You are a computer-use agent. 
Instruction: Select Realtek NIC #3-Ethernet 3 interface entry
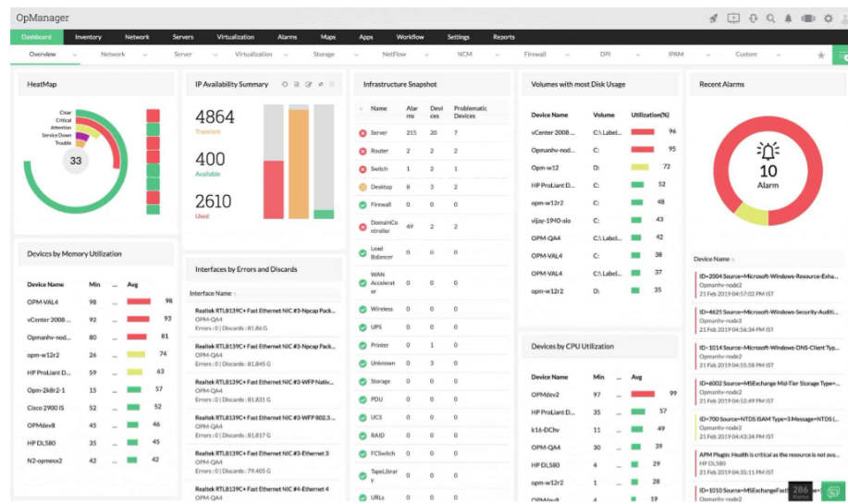click(264, 462)
